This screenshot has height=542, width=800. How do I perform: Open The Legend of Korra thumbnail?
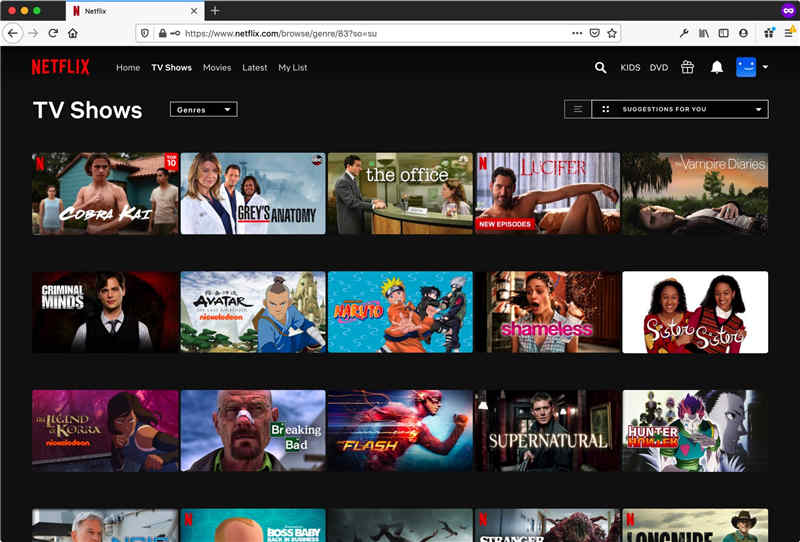[105, 431]
